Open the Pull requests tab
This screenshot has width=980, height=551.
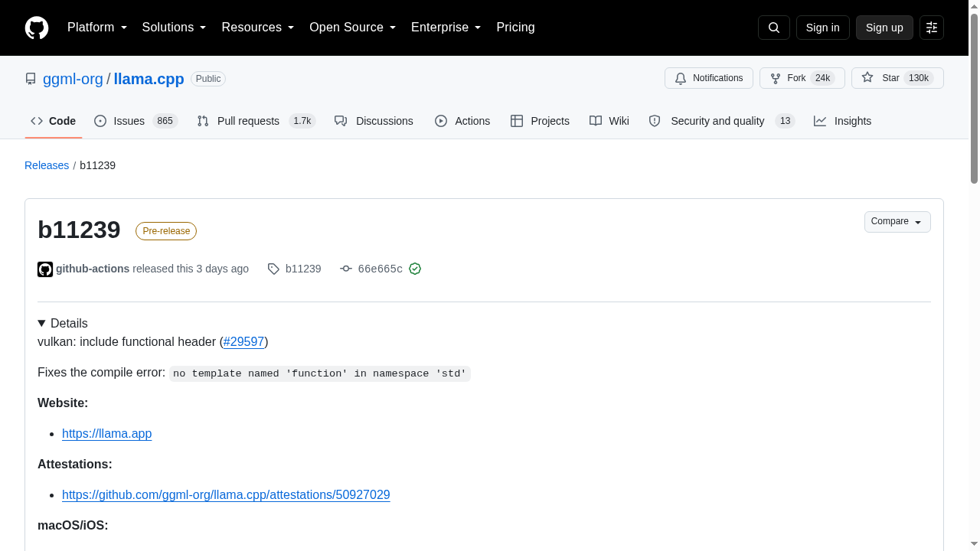point(256,121)
